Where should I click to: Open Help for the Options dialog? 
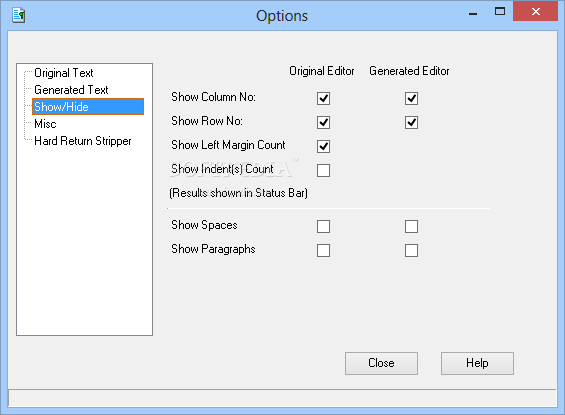coord(477,363)
